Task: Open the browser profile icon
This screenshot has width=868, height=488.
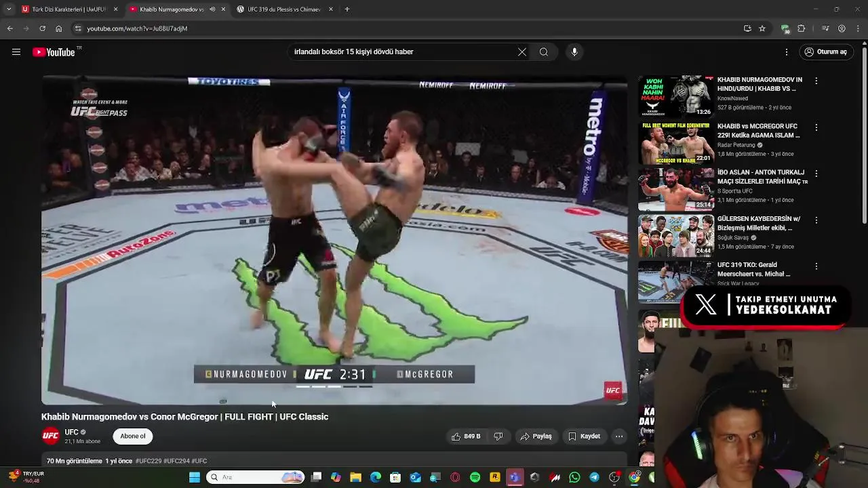Action: pyautogui.click(x=842, y=28)
